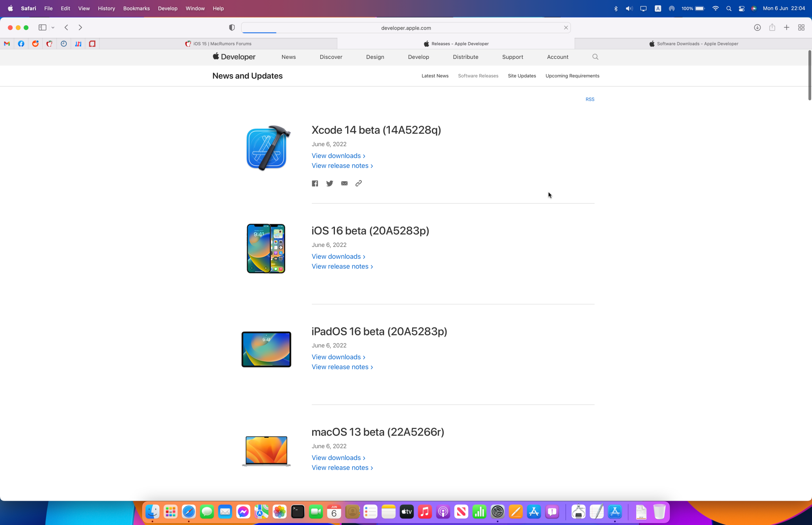Expand the sidebar options dropdown arrow
The height and width of the screenshot is (525, 812).
click(x=53, y=28)
